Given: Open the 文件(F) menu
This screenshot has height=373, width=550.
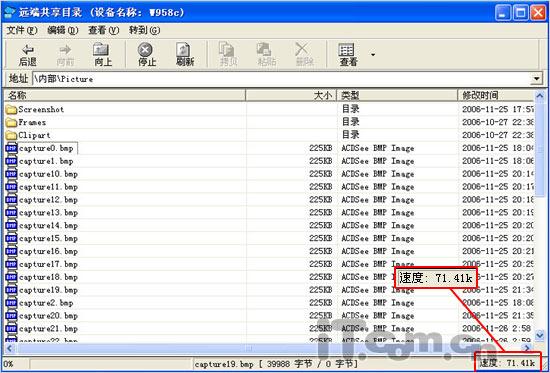Looking at the screenshot, I should pos(22,31).
